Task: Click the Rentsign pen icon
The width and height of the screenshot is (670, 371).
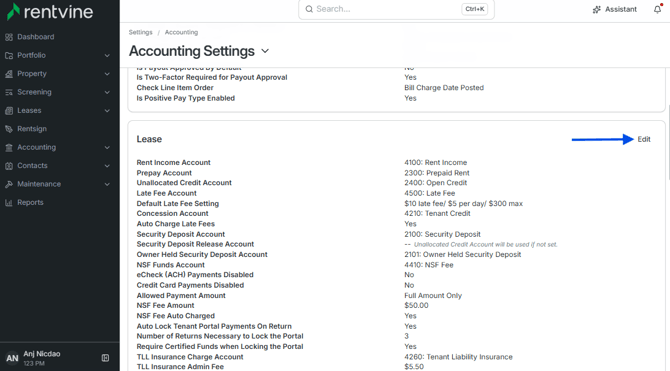Action: tap(9, 129)
